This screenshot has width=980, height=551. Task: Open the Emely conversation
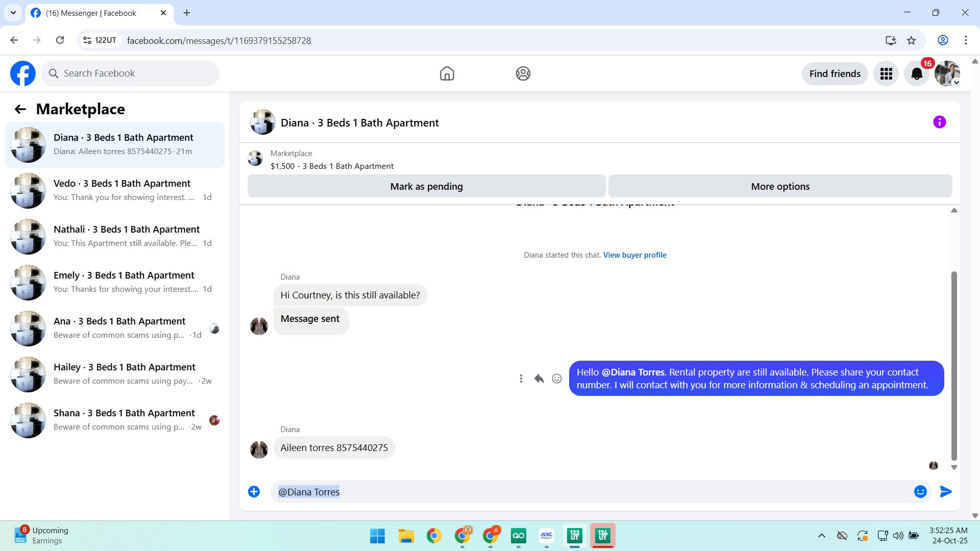(x=115, y=283)
